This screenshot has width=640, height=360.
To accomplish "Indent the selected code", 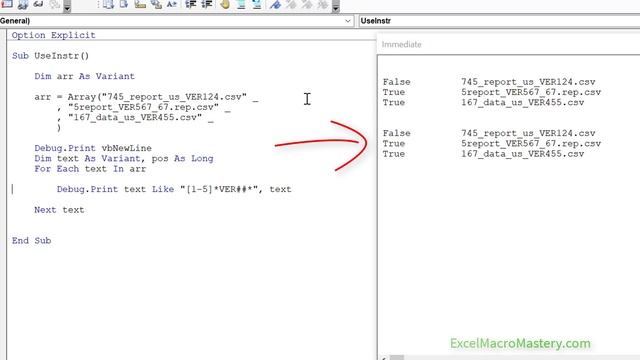I will [191, 4].
